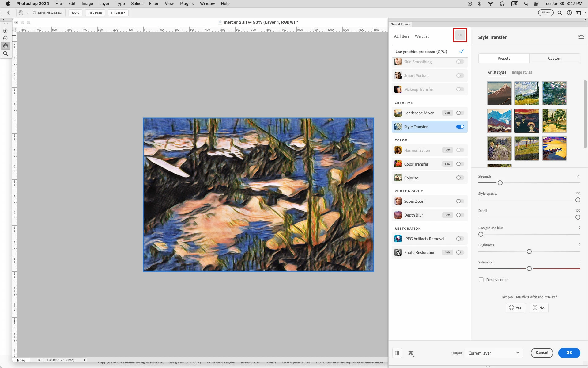
Task: Click the layer preview stack icon
Action: click(411, 353)
